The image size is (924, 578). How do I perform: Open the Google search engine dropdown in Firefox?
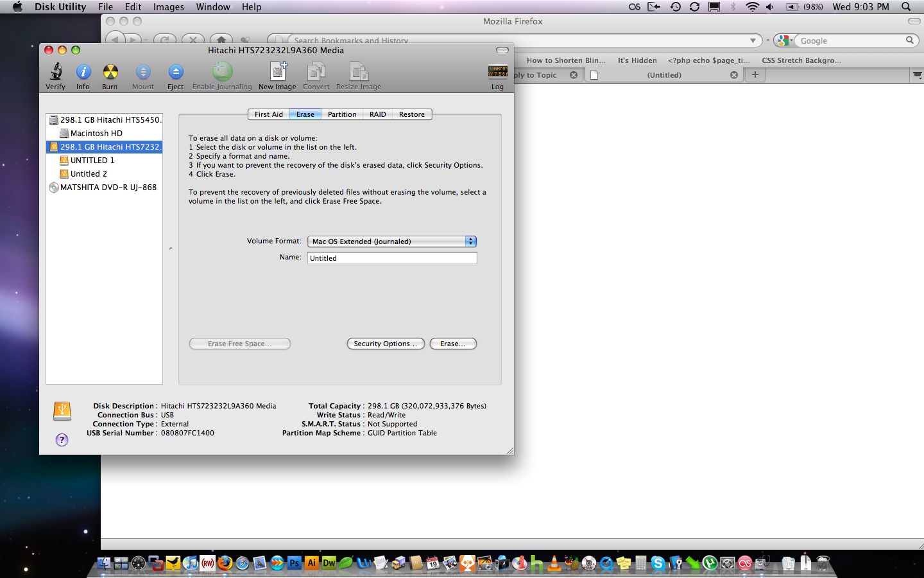pos(784,40)
